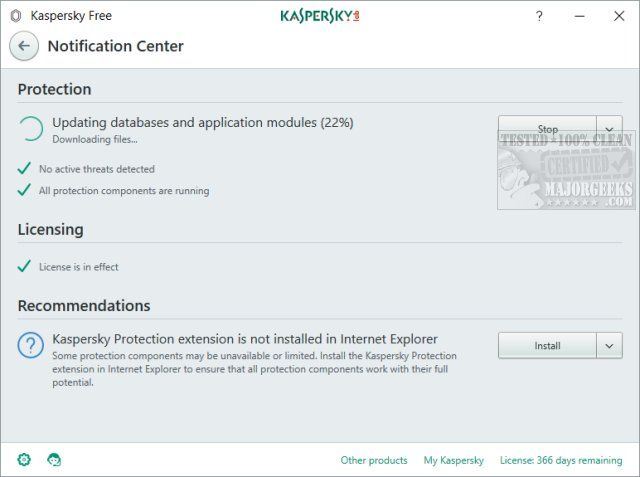Click License: 366 days remaining link
This screenshot has width=640, height=477.
pyautogui.click(x=561, y=460)
